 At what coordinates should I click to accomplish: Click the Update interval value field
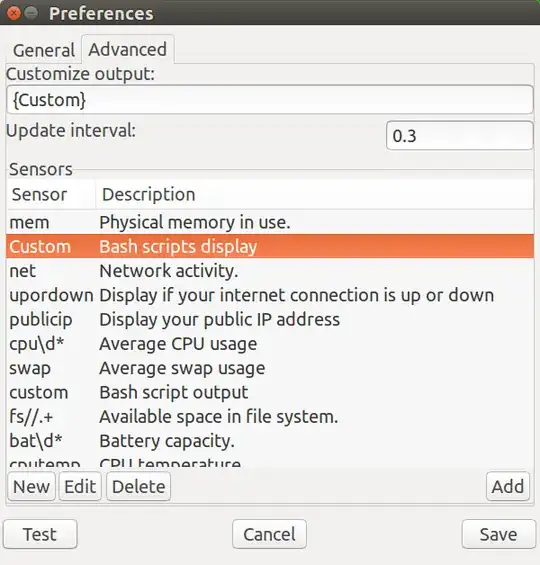[x=459, y=136]
